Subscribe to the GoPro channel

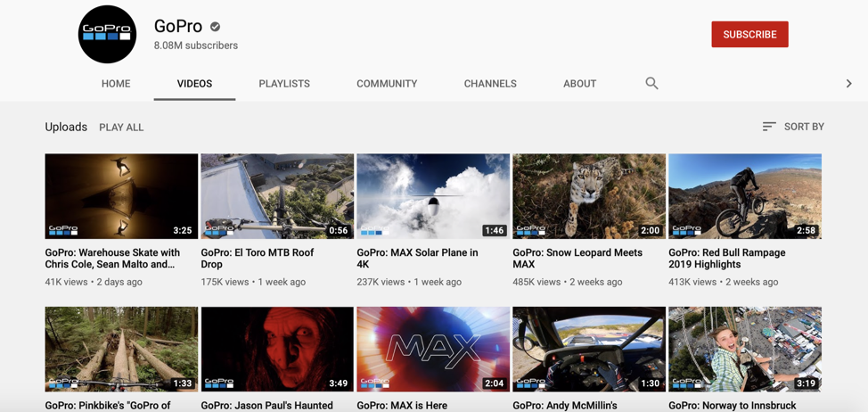tap(749, 34)
